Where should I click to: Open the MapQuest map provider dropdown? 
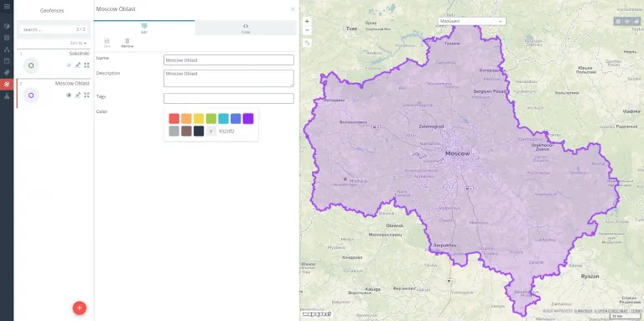tap(471, 21)
